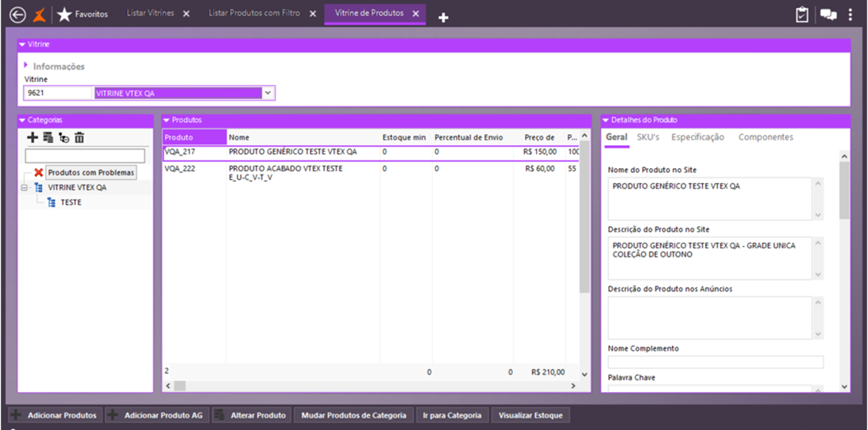Screen dimensions: 868x430
Task: Add a new tab with plus icon
Action: [443, 17]
